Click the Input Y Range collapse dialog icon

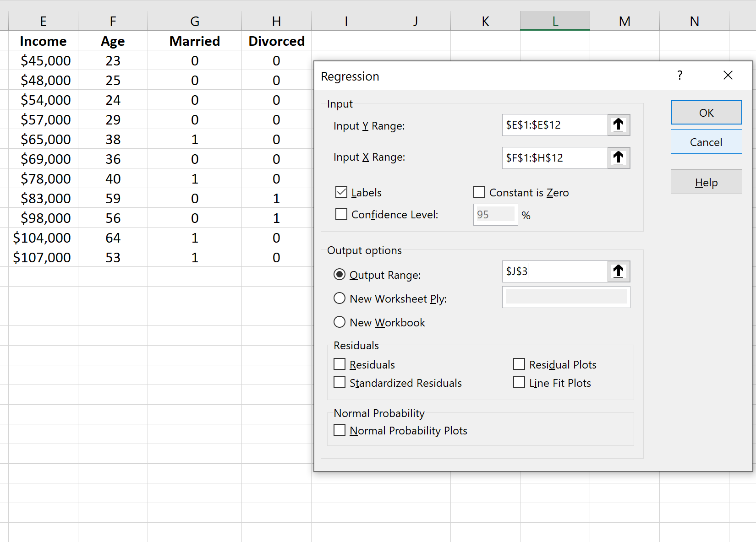pos(619,125)
